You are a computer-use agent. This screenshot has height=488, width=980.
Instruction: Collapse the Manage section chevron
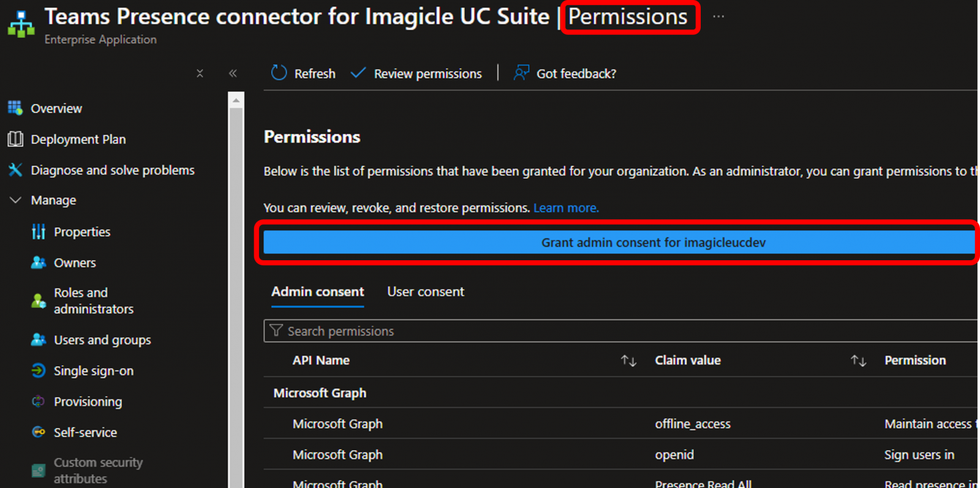point(15,200)
